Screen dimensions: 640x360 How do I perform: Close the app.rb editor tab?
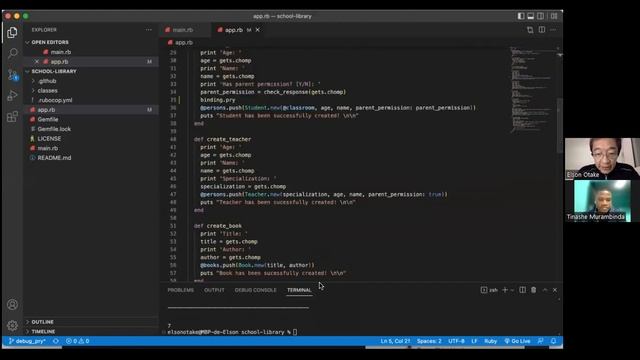click(x=258, y=30)
